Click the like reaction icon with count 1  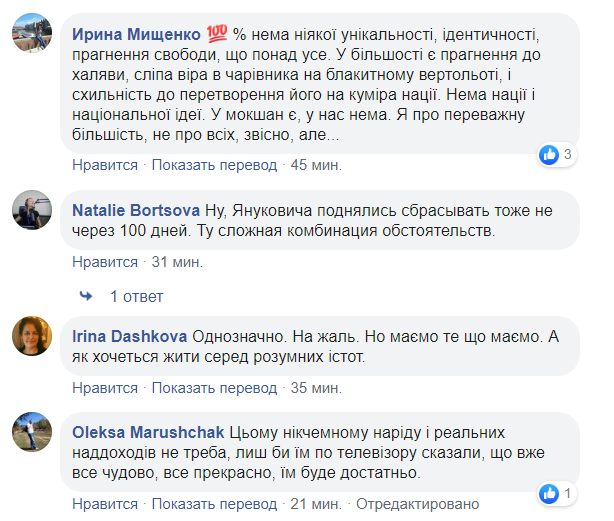click(549, 493)
